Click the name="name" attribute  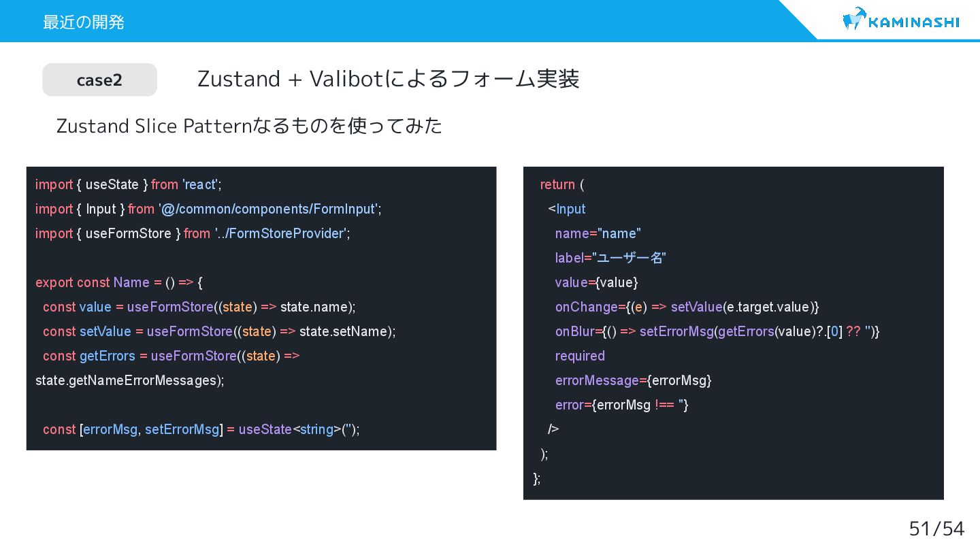pyautogui.click(x=598, y=233)
